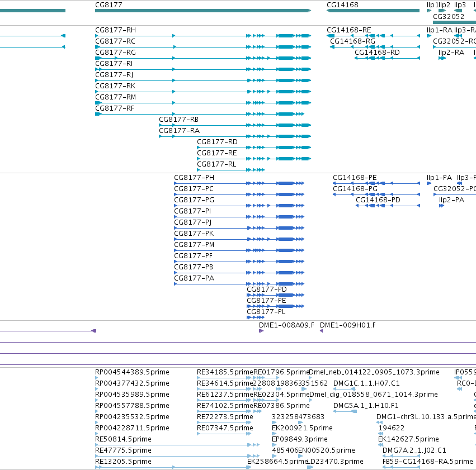476x470 pixels.
Task: Select protein CG8177-PF
Action: 193,256
